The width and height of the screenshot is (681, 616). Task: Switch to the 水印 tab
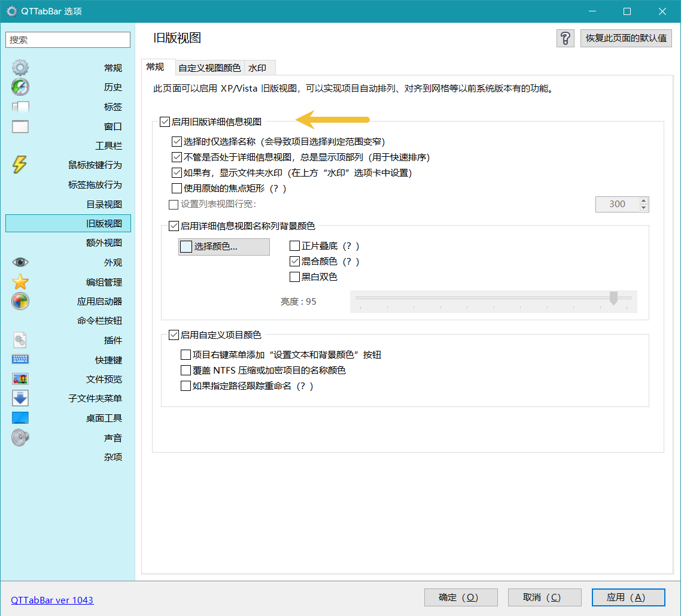point(257,68)
